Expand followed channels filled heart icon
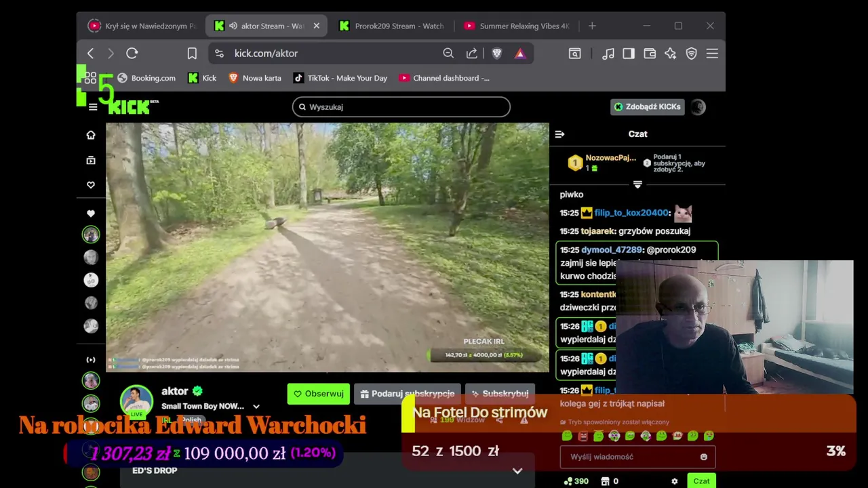This screenshot has width=868, height=488. pos(91,213)
